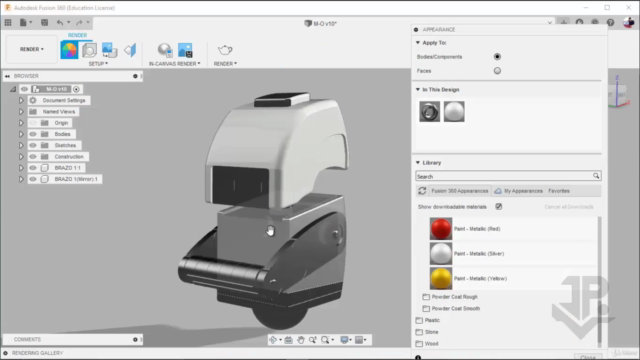Expand the Bodies folder tree node

tap(21, 134)
